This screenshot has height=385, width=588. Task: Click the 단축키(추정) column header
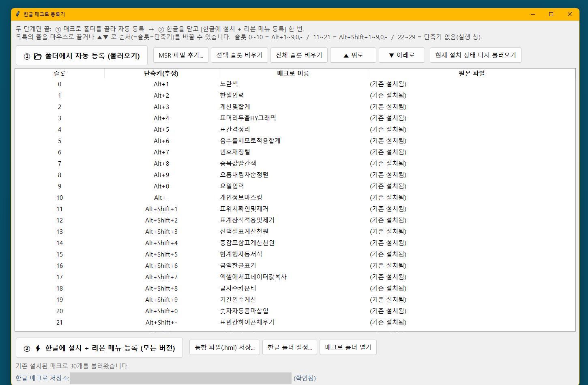tap(161, 73)
